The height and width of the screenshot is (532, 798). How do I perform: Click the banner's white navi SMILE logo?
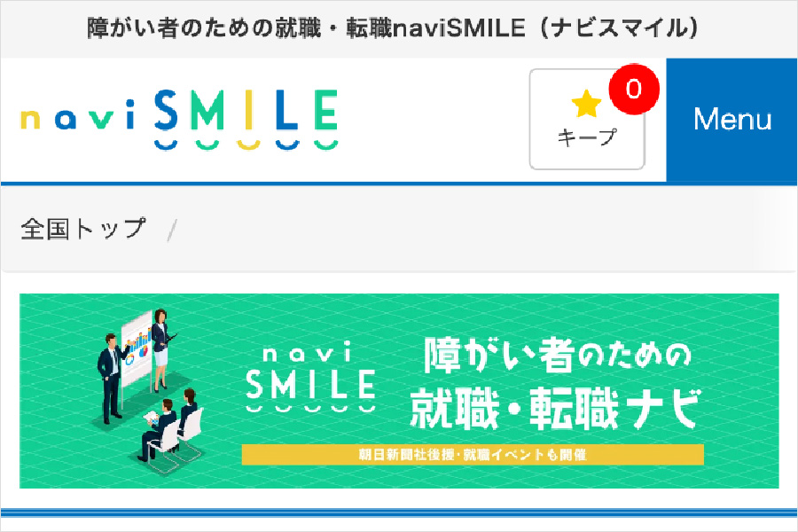311,379
